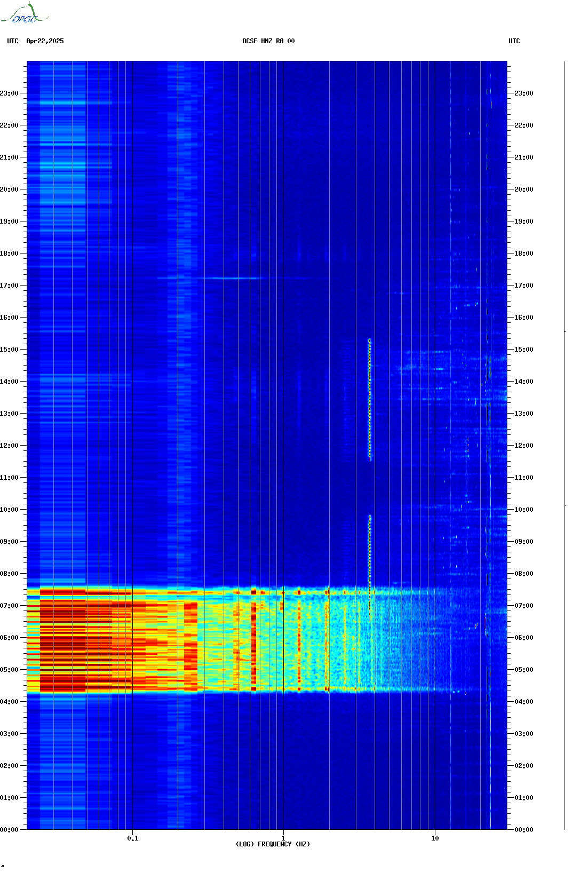Click the left-axis 12:00 time label
Viewport: 588px width, 872px height.
coord(9,446)
